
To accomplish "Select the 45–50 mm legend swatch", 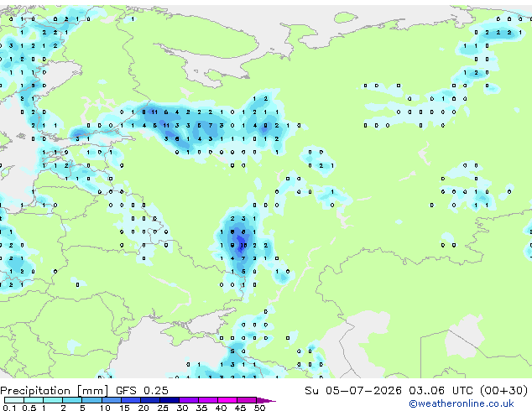I will (247, 400).
